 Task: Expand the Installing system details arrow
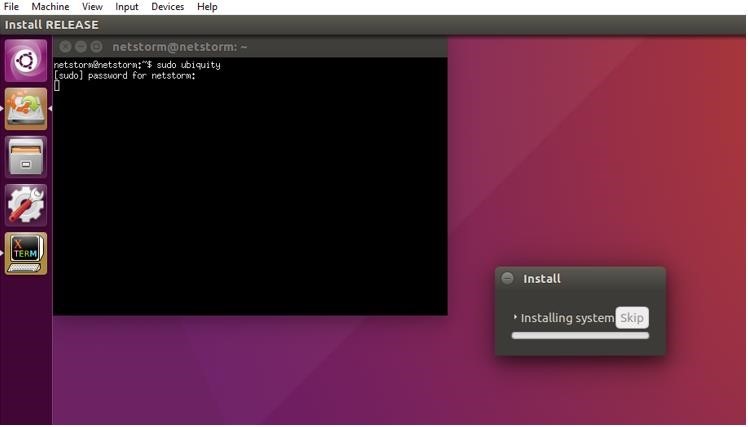point(515,317)
